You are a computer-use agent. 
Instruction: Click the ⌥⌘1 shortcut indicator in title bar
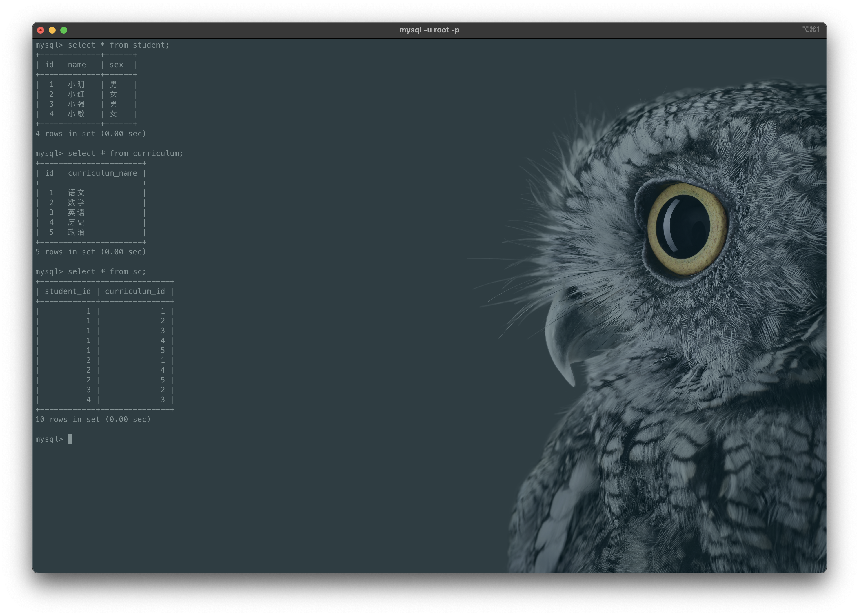coord(811,29)
